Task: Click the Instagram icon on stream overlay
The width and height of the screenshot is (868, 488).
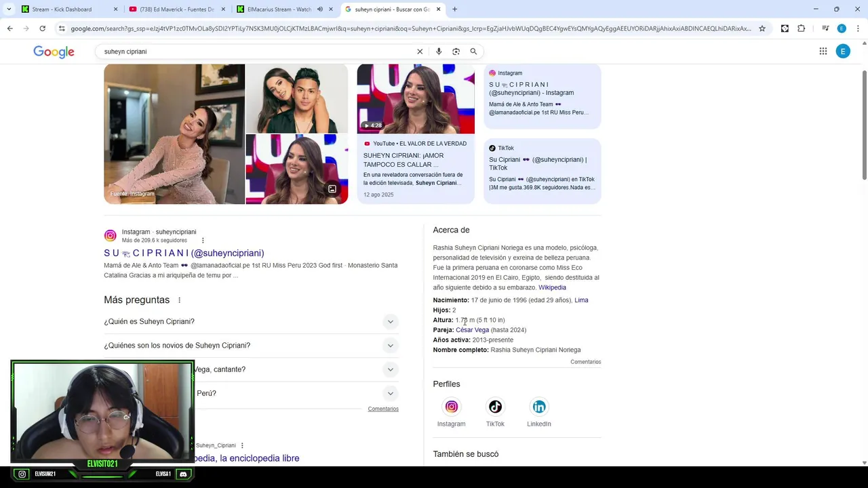Action: (x=22, y=474)
